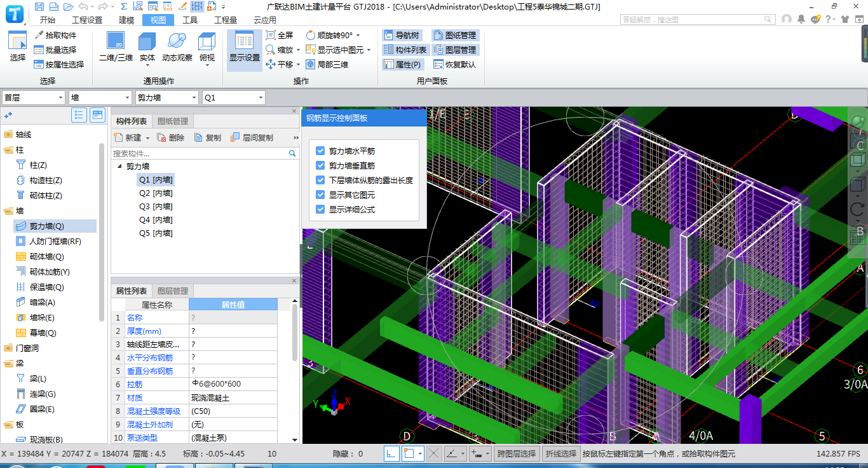Select Q5 [内墙] in component list
Image resolution: width=868 pixels, height=468 pixels.
pos(156,233)
